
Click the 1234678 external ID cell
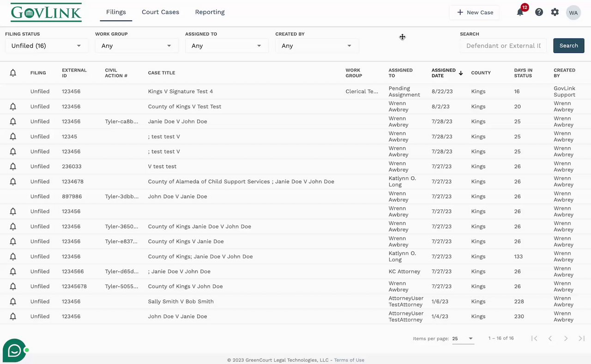coord(72,181)
